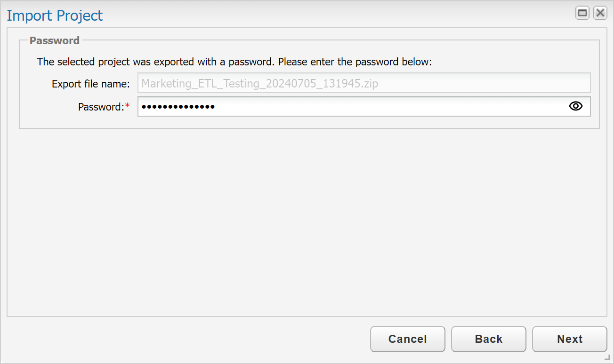Click the empty panel area below the Password group
Screen dimensions: 614x364
coord(306,221)
